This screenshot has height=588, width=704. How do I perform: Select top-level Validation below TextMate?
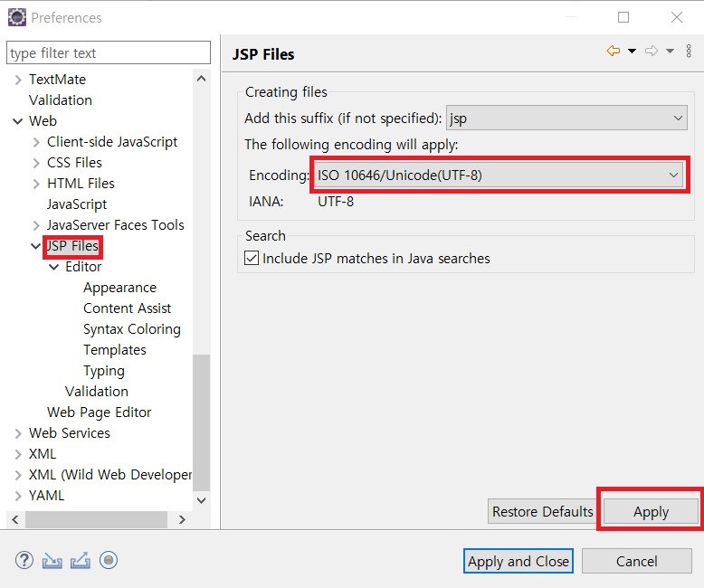61,100
